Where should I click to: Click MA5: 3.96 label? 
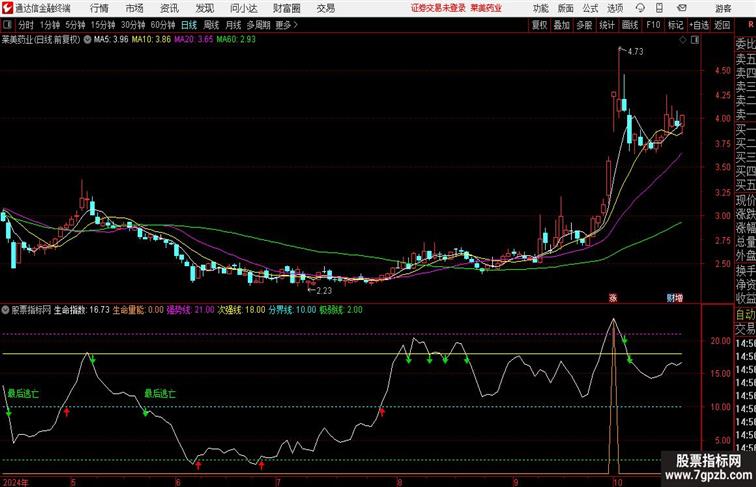coord(111,40)
